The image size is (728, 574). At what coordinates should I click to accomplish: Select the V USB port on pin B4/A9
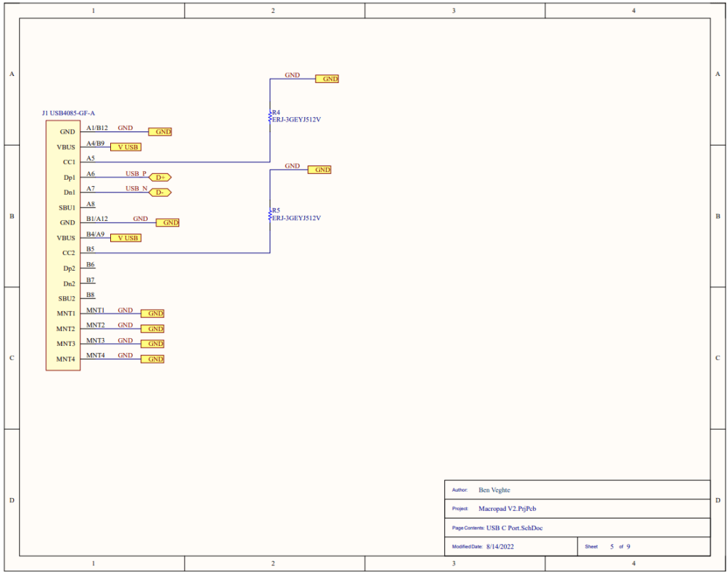125,238
